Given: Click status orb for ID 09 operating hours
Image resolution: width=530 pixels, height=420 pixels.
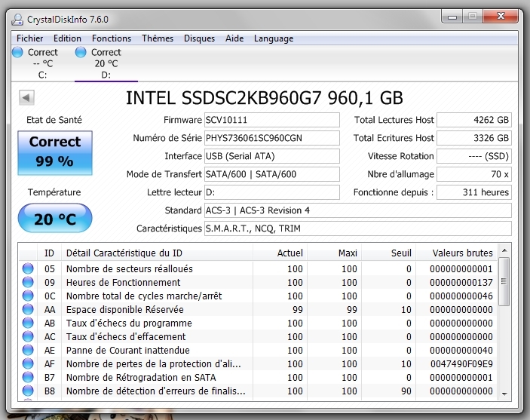Looking at the screenshot, I should (x=28, y=282).
